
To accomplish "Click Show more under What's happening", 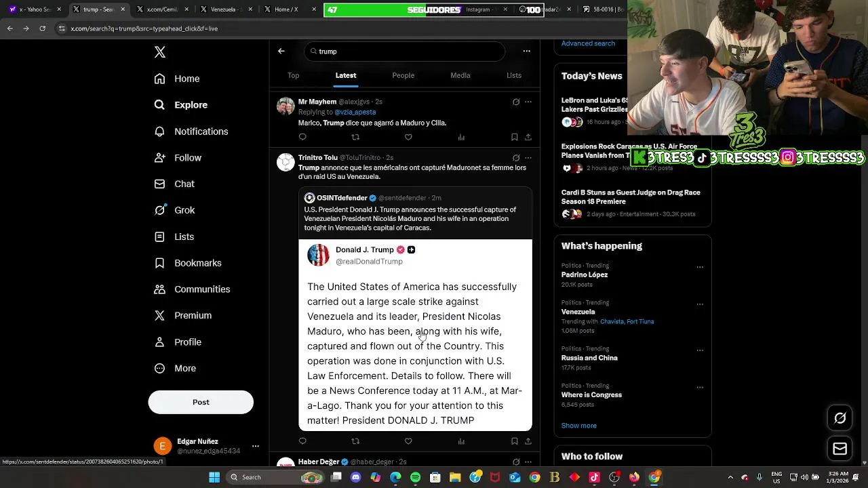I will (578, 426).
